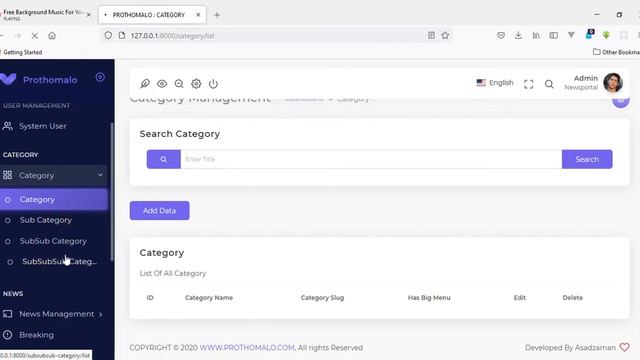Click the address bar URL
Viewport: 640px width, 360px height.
point(172,36)
